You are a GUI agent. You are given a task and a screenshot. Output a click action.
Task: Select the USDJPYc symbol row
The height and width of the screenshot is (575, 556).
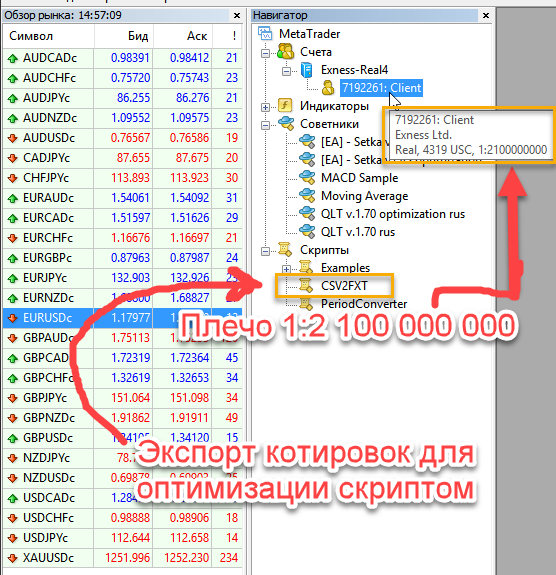[x=122, y=538]
